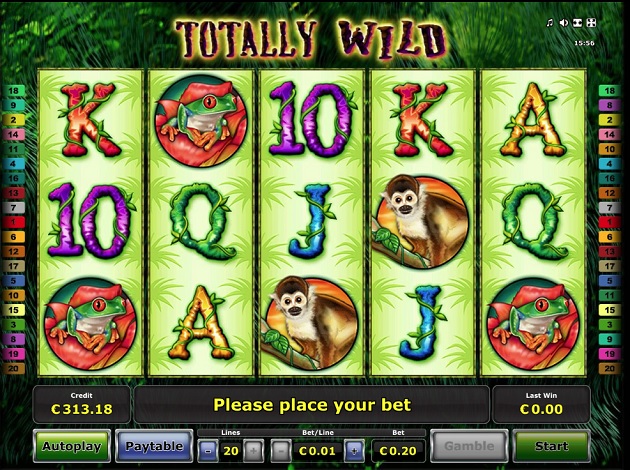
Task: Increase Lines with the plus button
Action: point(253,451)
